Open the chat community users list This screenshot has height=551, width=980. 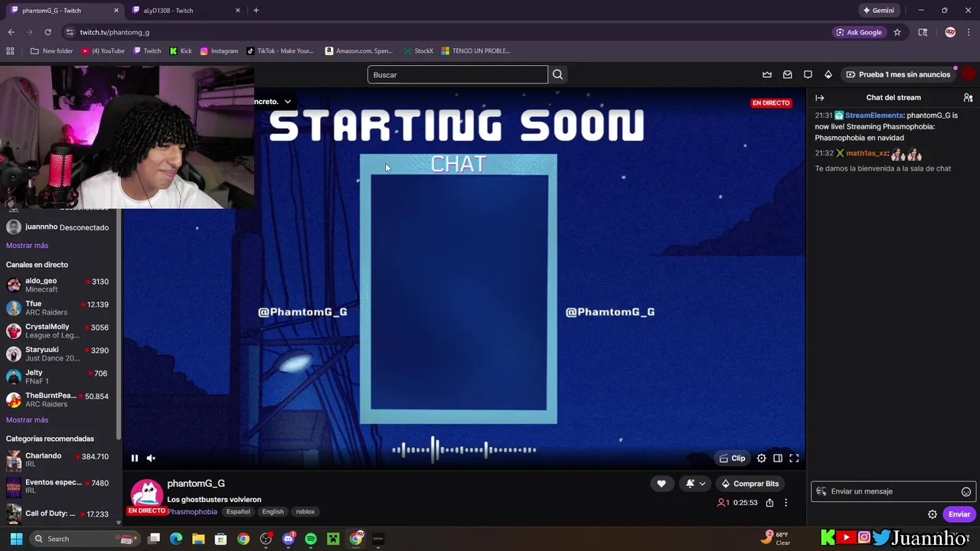tap(968, 98)
